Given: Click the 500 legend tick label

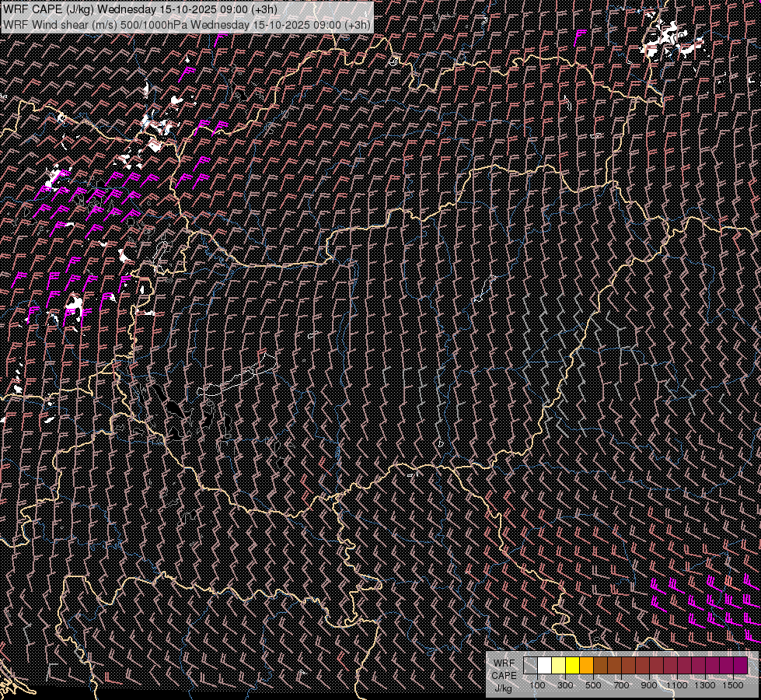Looking at the screenshot, I should point(593,685).
